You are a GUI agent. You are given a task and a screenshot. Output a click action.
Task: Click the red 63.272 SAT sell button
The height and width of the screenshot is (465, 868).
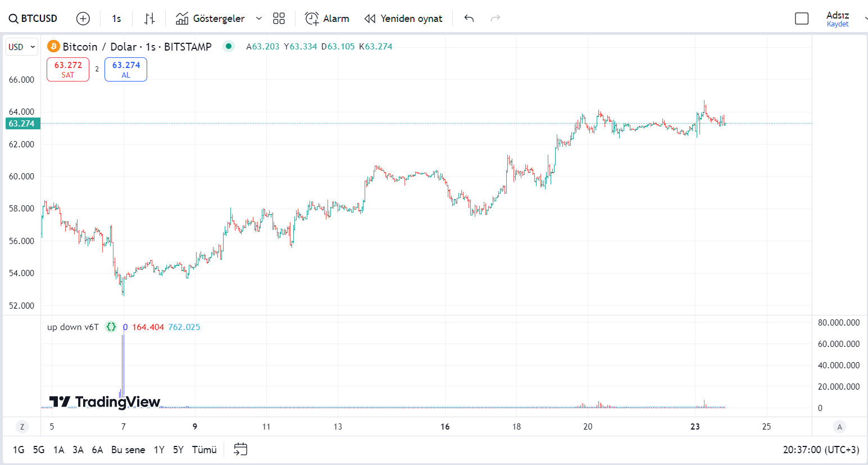tap(68, 69)
